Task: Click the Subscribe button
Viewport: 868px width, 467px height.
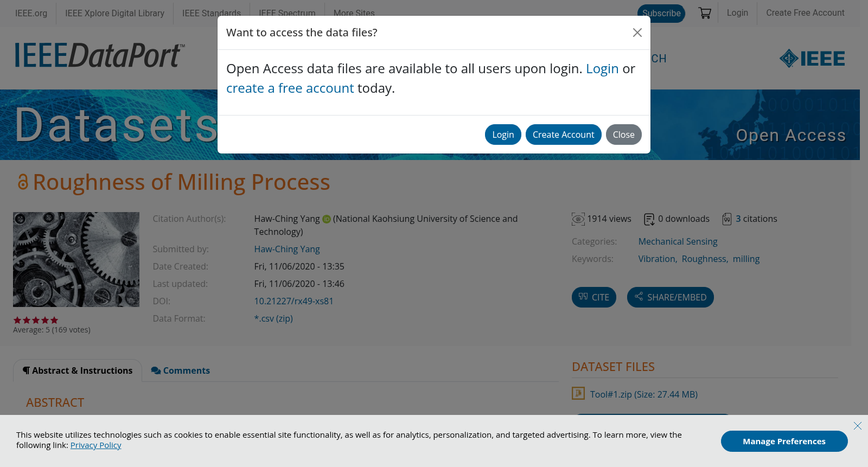Action: tap(661, 13)
